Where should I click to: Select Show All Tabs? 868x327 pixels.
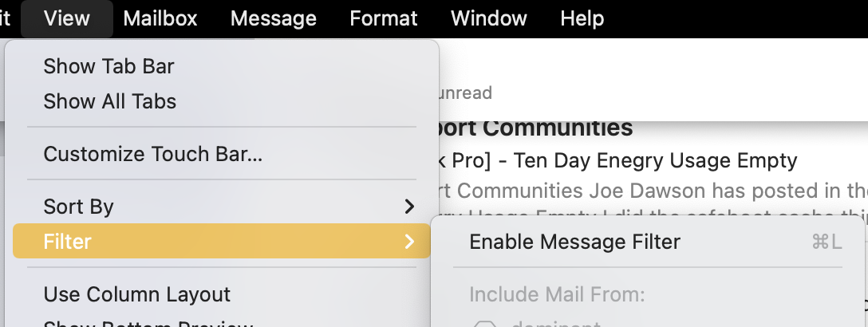coord(109,101)
